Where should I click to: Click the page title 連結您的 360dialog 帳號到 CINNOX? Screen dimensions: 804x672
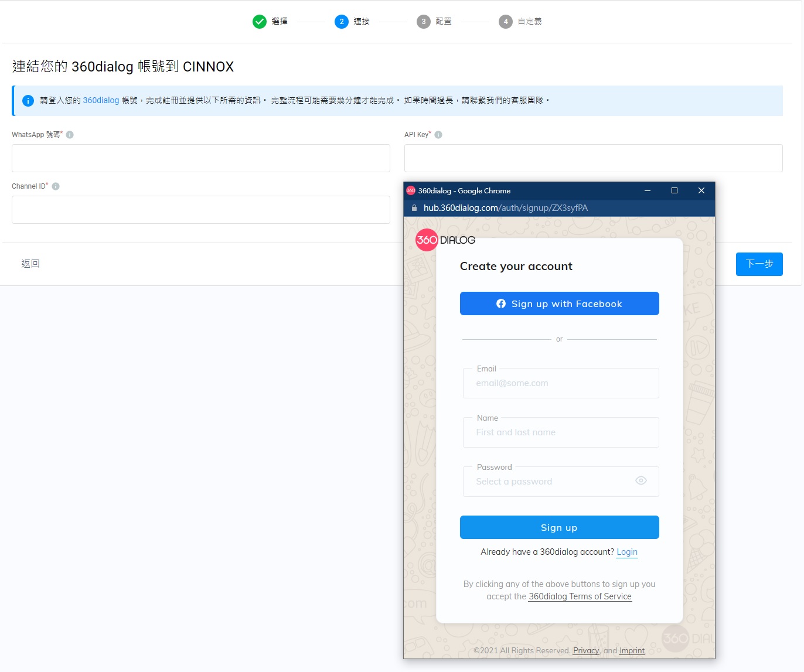tap(123, 66)
